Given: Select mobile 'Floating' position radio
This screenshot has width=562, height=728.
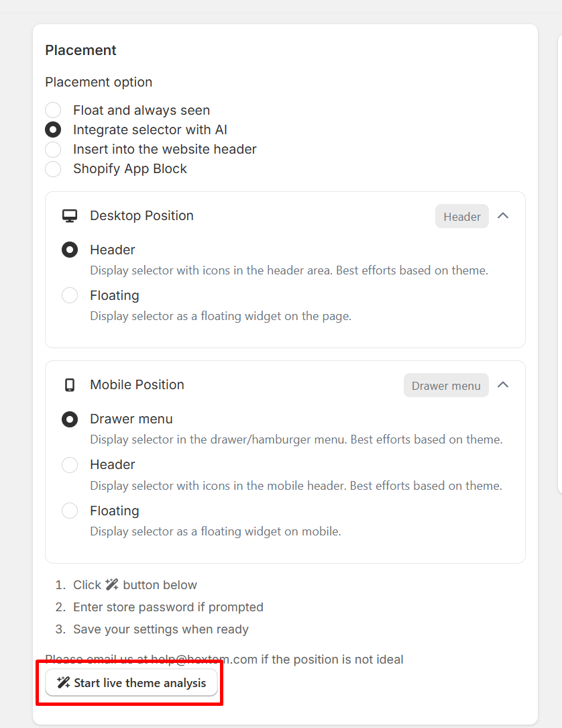Looking at the screenshot, I should (x=70, y=511).
